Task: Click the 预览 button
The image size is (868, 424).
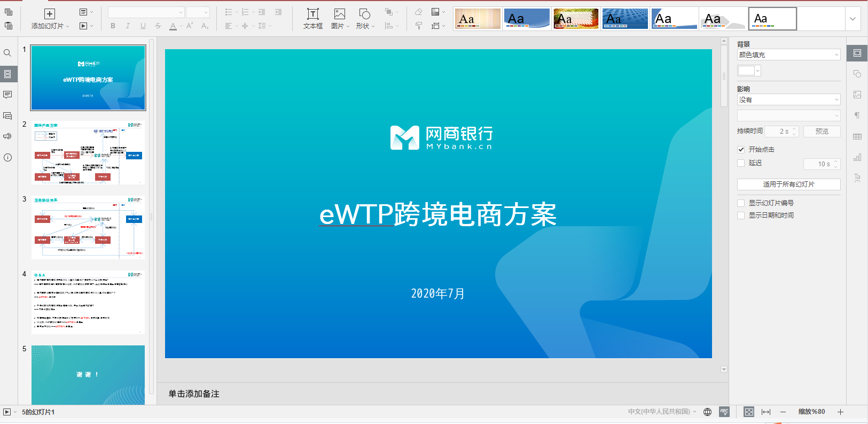Action: (822, 131)
